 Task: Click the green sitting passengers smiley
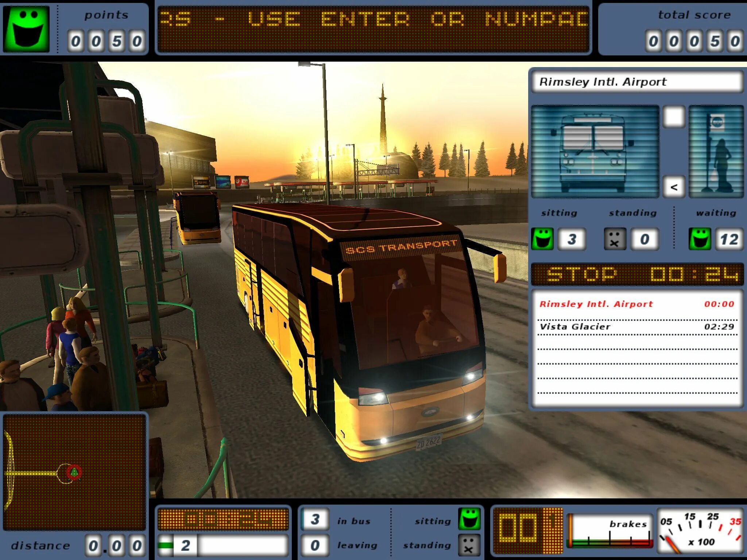[x=542, y=239]
